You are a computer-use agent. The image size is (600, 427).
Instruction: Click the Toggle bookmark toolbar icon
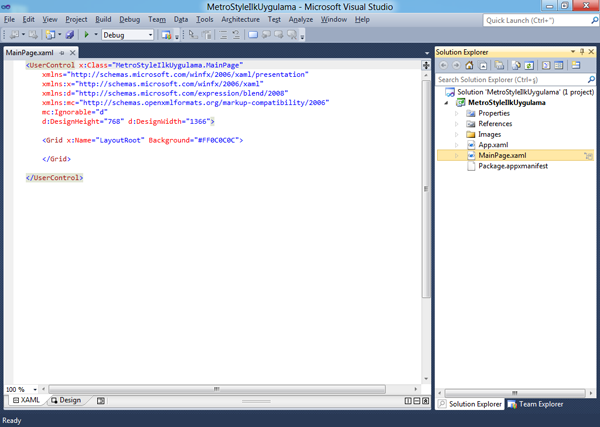(253, 35)
